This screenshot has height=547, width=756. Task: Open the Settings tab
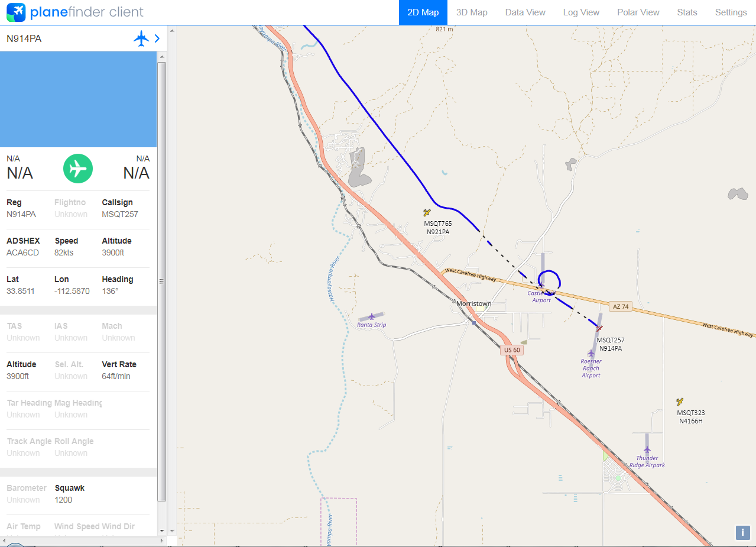coord(731,12)
